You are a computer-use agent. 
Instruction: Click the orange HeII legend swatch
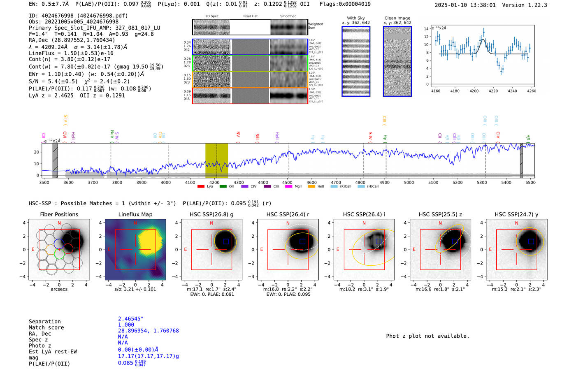click(311, 186)
